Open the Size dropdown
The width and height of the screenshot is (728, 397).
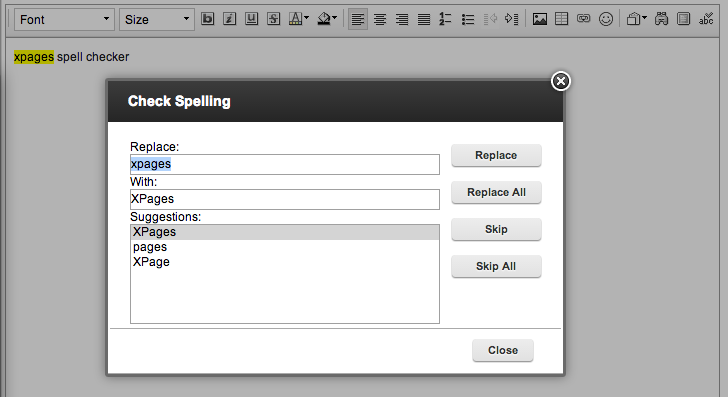pyautogui.click(x=157, y=20)
